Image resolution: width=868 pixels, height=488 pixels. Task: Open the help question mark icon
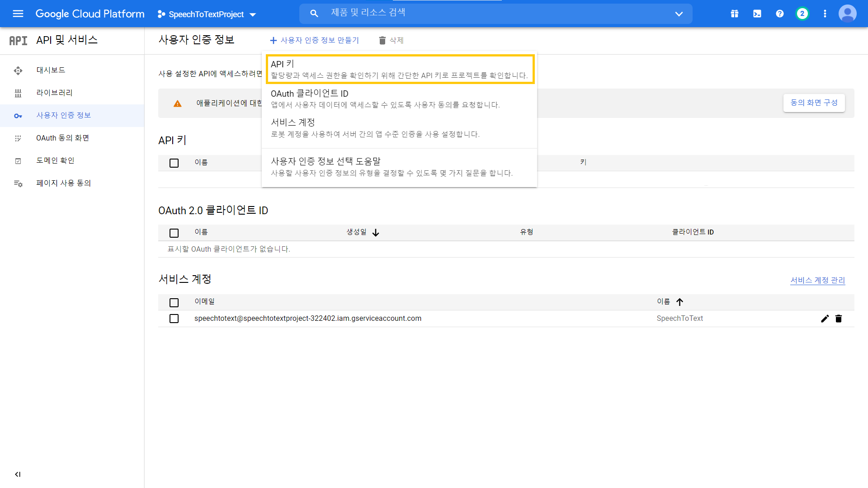pyautogui.click(x=780, y=14)
